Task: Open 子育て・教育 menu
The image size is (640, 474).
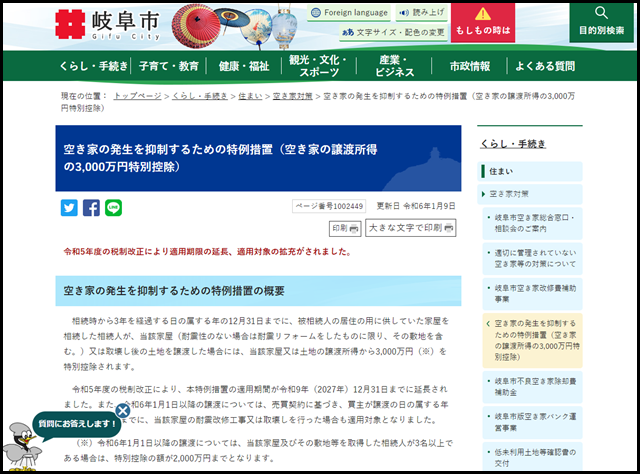Action: pyautogui.click(x=169, y=66)
